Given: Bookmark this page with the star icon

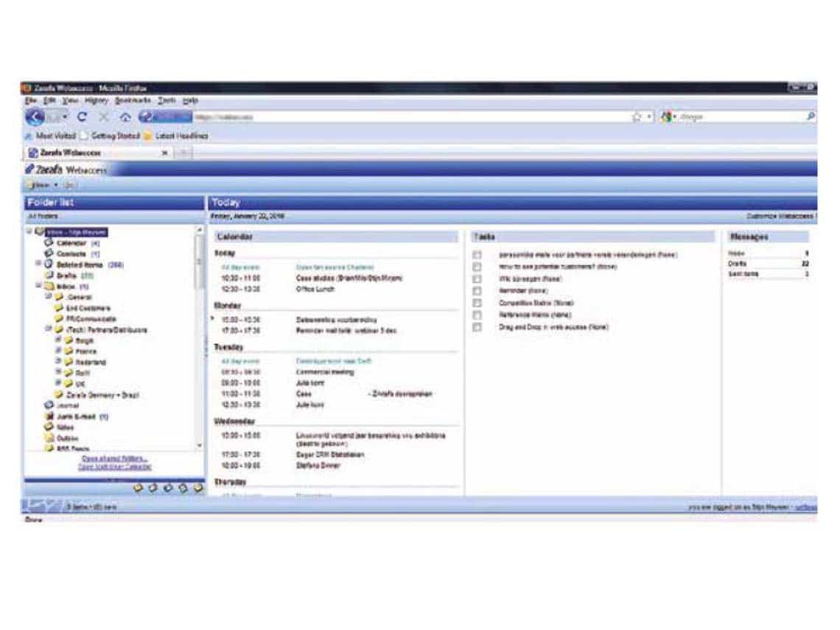Looking at the screenshot, I should pyautogui.click(x=637, y=116).
